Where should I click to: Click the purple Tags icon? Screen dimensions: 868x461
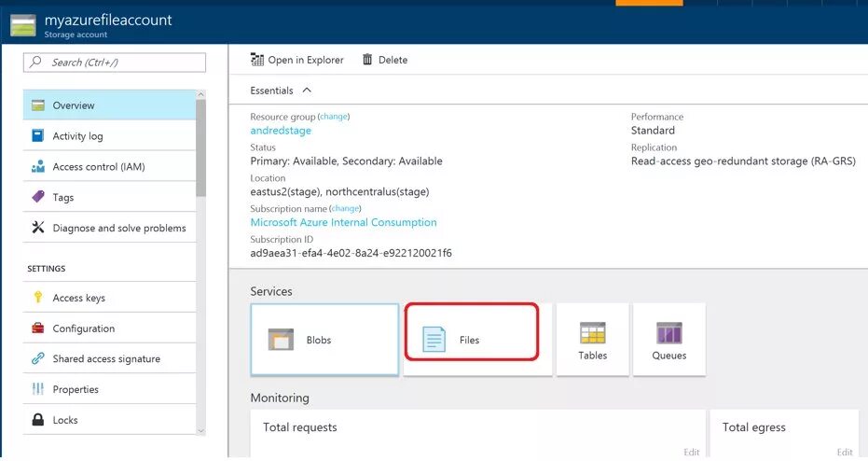38,197
